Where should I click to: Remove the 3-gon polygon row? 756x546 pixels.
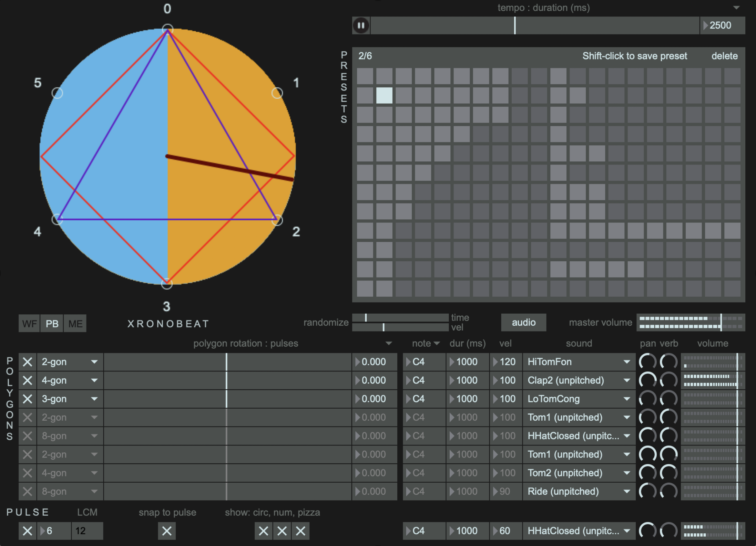click(28, 399)
